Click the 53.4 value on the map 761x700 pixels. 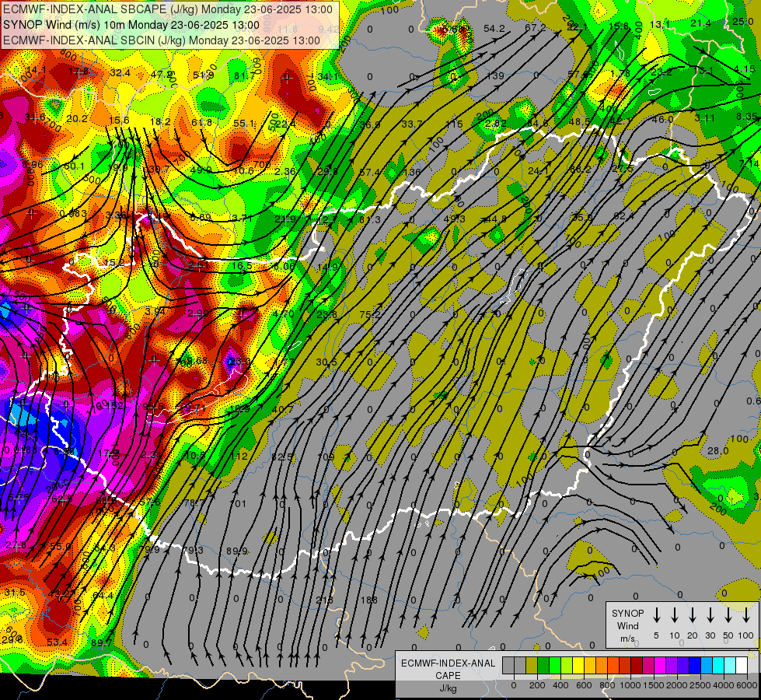[57, 642]
